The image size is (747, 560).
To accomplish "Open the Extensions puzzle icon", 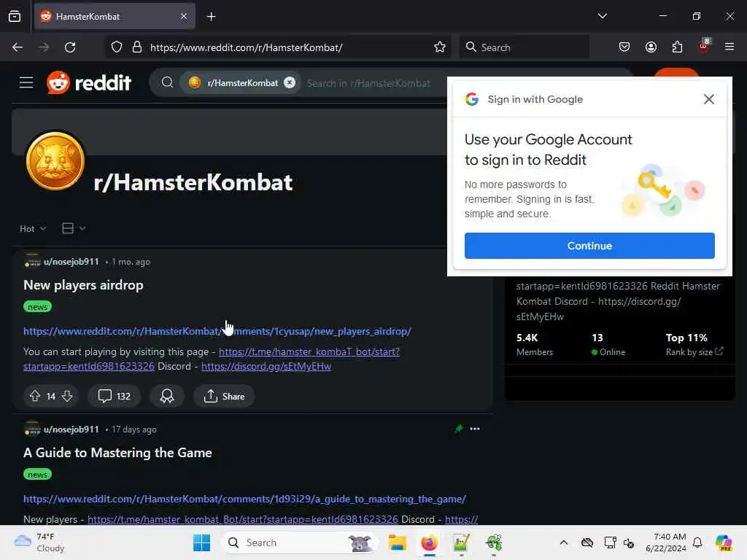I will (677, 47).
